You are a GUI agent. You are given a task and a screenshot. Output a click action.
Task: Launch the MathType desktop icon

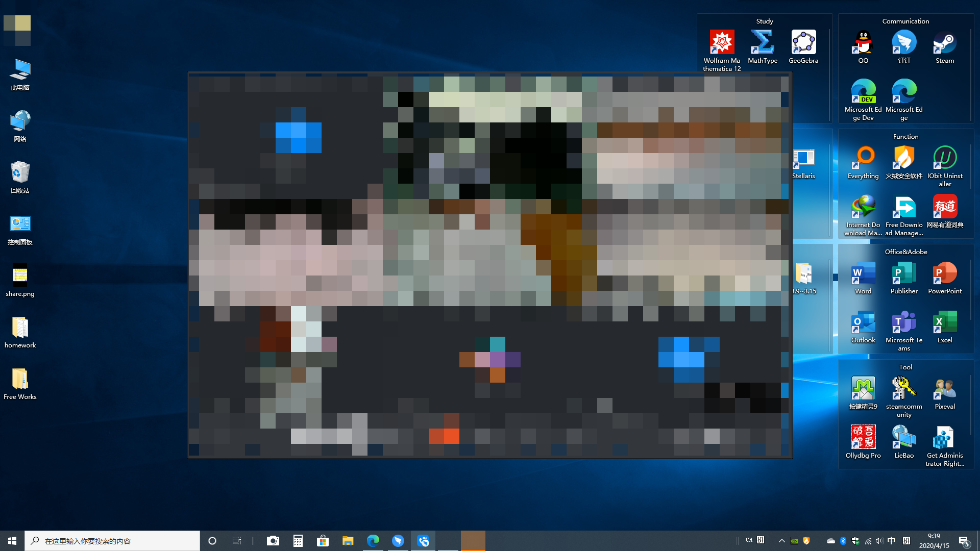[x=763, y=42]
